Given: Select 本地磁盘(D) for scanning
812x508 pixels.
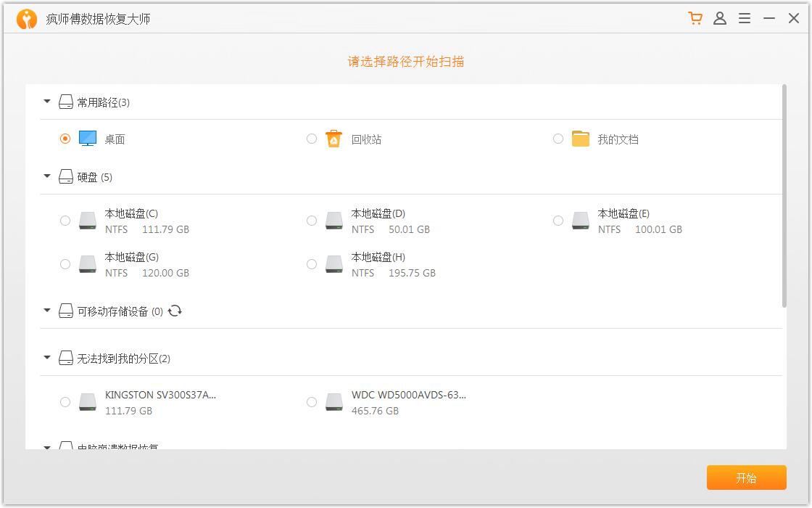Looking at the screenshot, I should (312, 220).
